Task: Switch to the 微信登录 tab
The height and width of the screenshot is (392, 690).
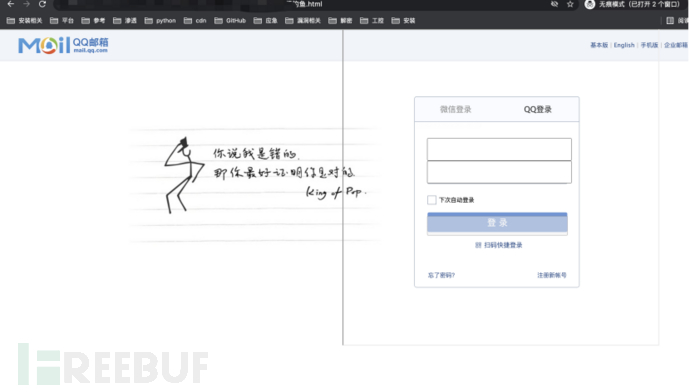Action: [455, 109]
